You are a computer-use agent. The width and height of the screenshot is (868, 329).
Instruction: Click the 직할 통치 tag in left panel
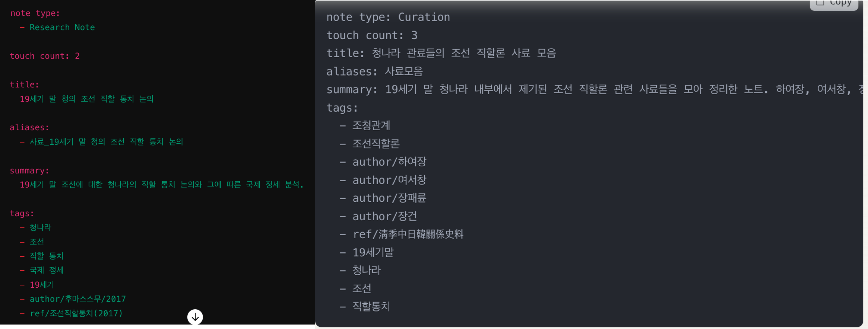pos(47,256)
